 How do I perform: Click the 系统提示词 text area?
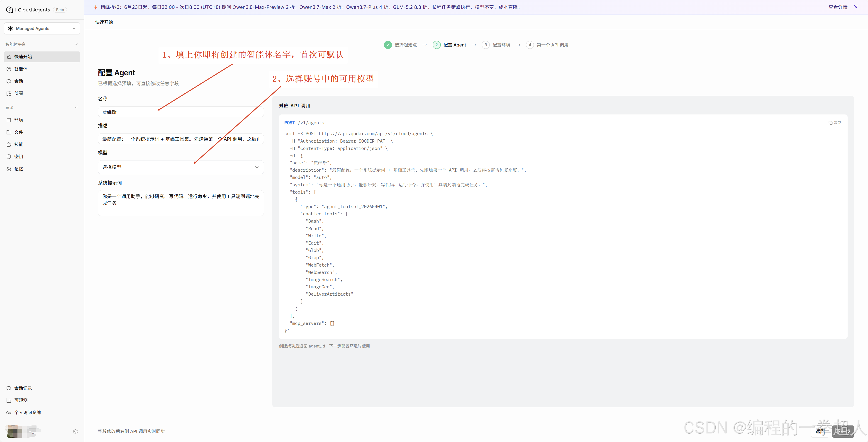(x=181, y=203)
